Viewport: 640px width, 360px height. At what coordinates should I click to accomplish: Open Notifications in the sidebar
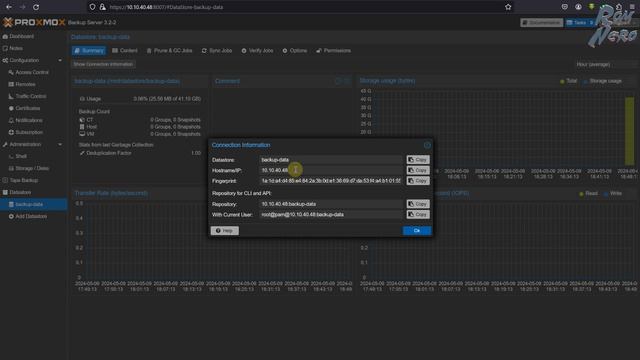(x=29, y=120)
